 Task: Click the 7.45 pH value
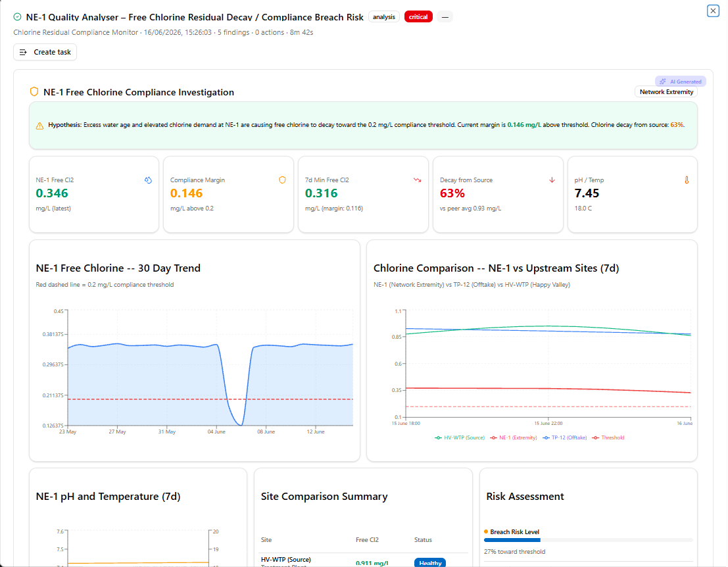pos(587,193)
